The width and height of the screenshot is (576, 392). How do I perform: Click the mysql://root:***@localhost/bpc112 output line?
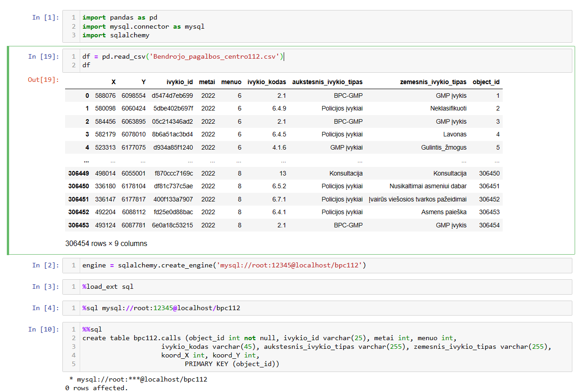click(x=139, y=379)
